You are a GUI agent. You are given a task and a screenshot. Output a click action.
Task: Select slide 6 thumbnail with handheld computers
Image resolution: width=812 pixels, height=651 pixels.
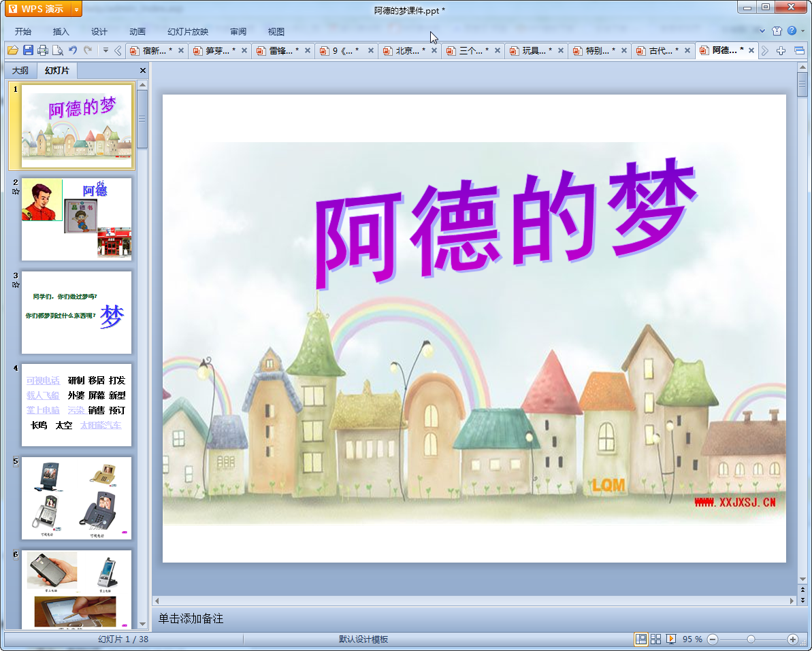(x=76, y=589)
